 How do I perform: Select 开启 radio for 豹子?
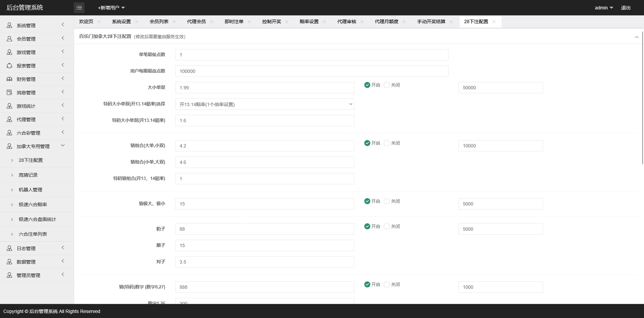click(x=367, y=227)
